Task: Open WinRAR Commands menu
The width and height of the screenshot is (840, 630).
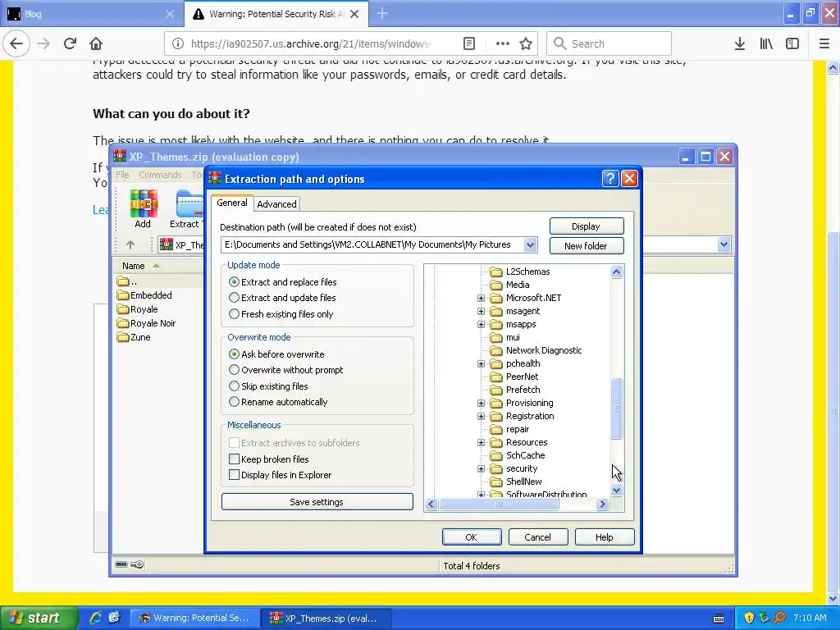Action: click(x=160, y=175)
